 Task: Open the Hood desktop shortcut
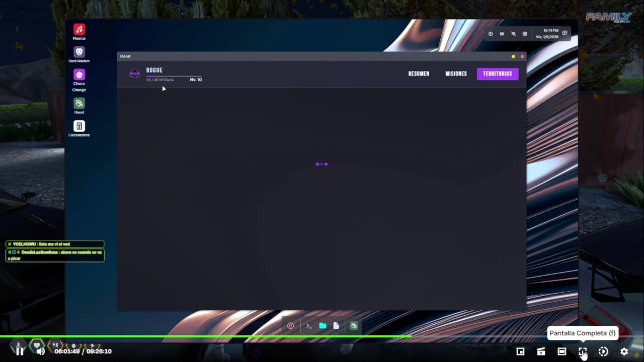79,104
